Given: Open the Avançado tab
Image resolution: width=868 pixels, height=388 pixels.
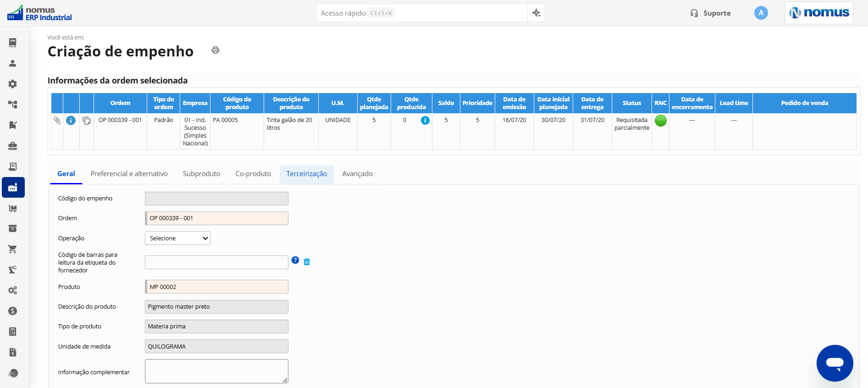Looking at the screenshot, I should point(357,174).
